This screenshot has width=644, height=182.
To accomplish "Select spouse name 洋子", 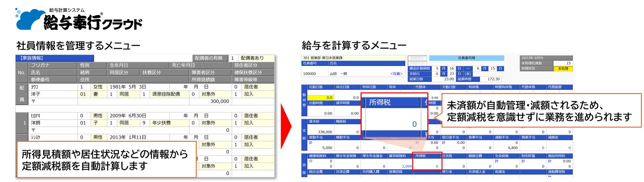I will tap(36, 94).
